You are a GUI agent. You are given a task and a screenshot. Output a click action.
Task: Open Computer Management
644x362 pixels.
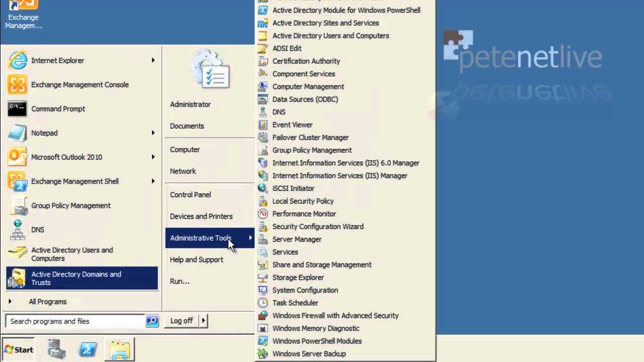click(x=308, y=86)
